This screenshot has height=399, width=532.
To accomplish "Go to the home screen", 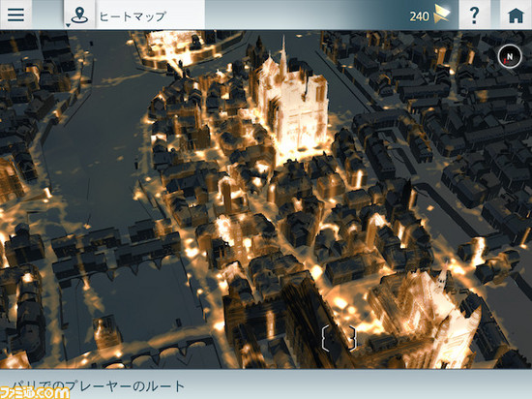I will point(516,15).
